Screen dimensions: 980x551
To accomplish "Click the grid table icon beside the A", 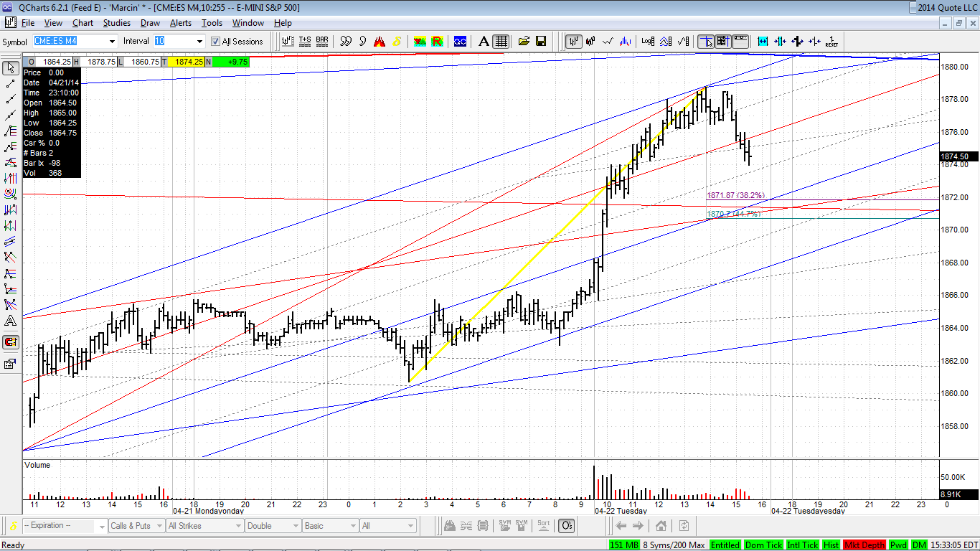I will [x=501, y=41].
